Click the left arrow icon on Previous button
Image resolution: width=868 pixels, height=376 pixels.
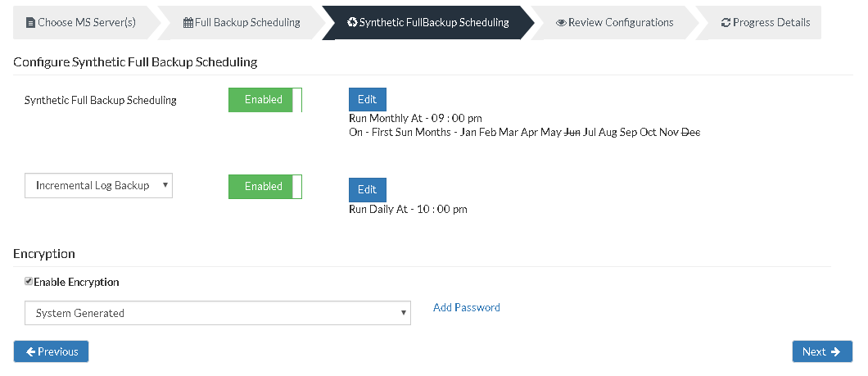[31, 351]
